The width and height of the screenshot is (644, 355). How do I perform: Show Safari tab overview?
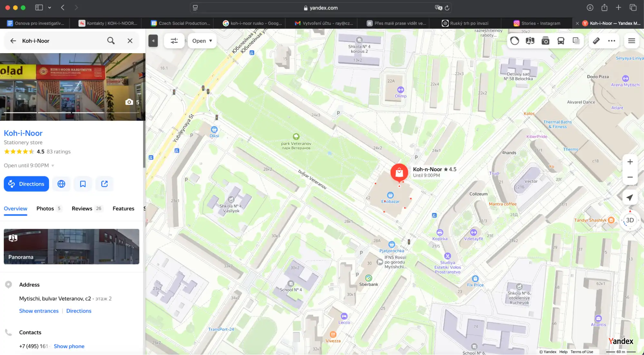coord(633,7)
